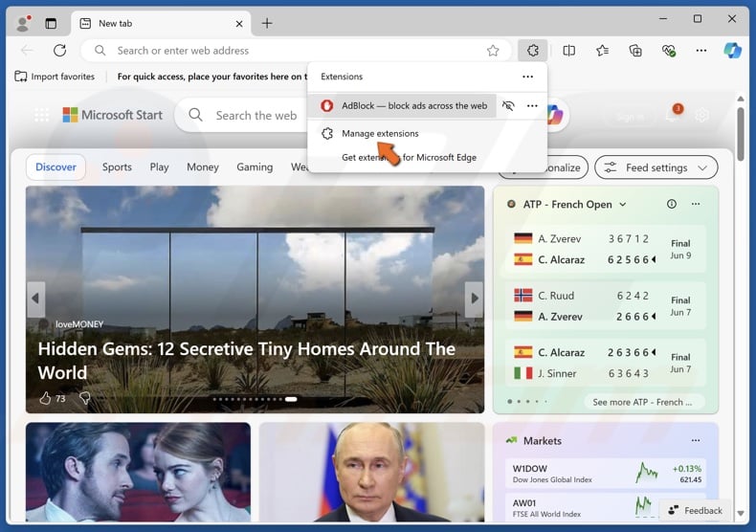Open Zverev vs Alcaraz Jun 9 match
The image size is (756, 532).
(x=606, y=249)
